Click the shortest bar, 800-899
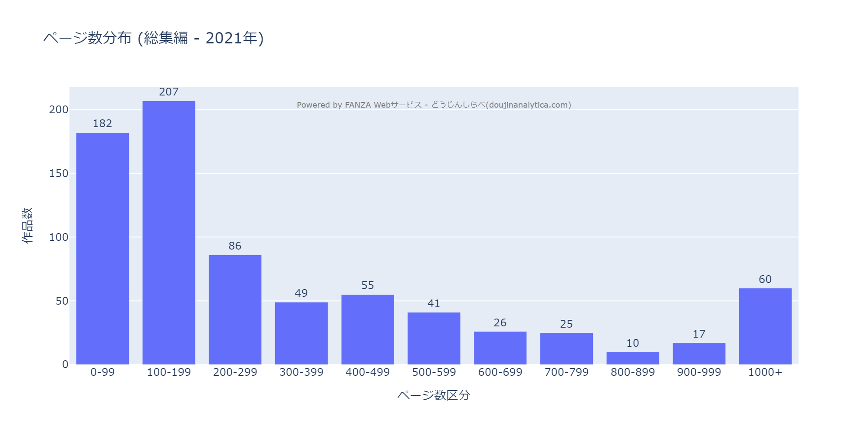Image resolution: width=868 pixels, height=434 pixels. tap(633, 358)
